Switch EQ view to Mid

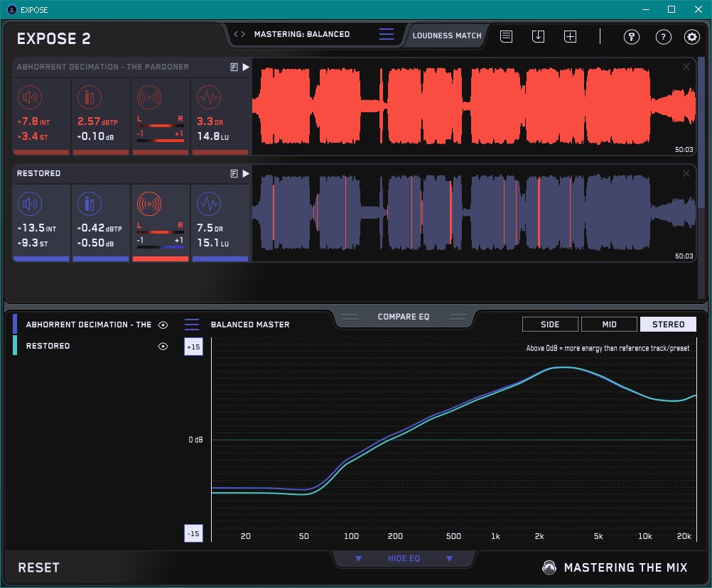[609, 325]
